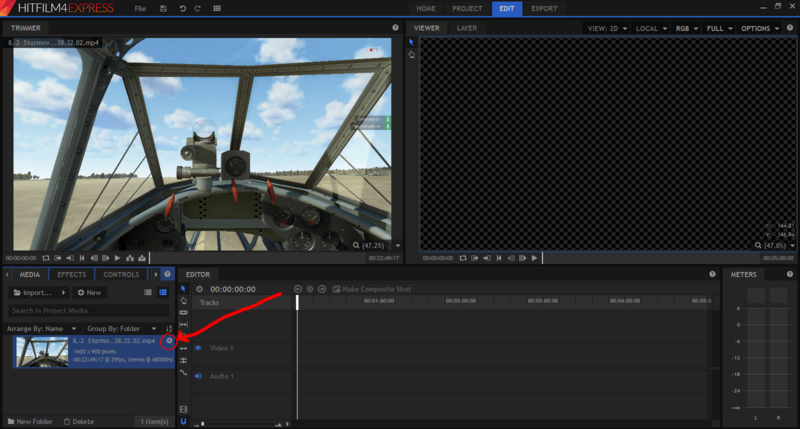Select the slip edit tool in Editor
The image size is (800, 429).
coord(184,324)
